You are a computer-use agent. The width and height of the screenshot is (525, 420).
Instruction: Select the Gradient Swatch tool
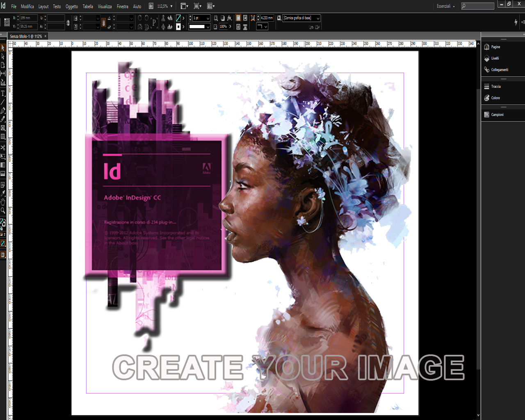tap(3, 165)
